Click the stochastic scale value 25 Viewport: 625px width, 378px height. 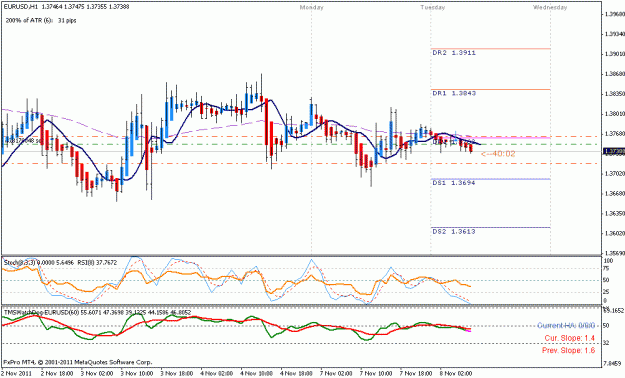click(x=607, y=293)
